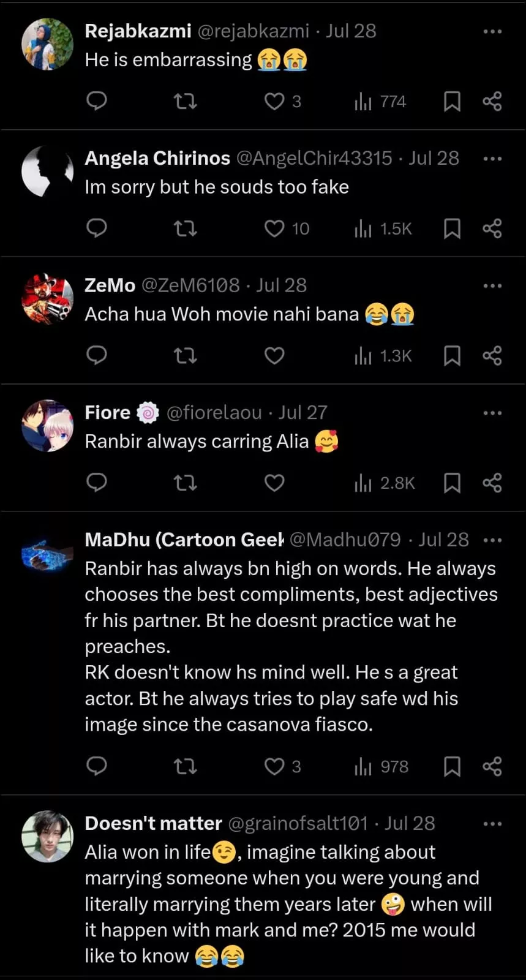Like ZeMo's tweet
526x980 pixels.
tap(274, 356)
